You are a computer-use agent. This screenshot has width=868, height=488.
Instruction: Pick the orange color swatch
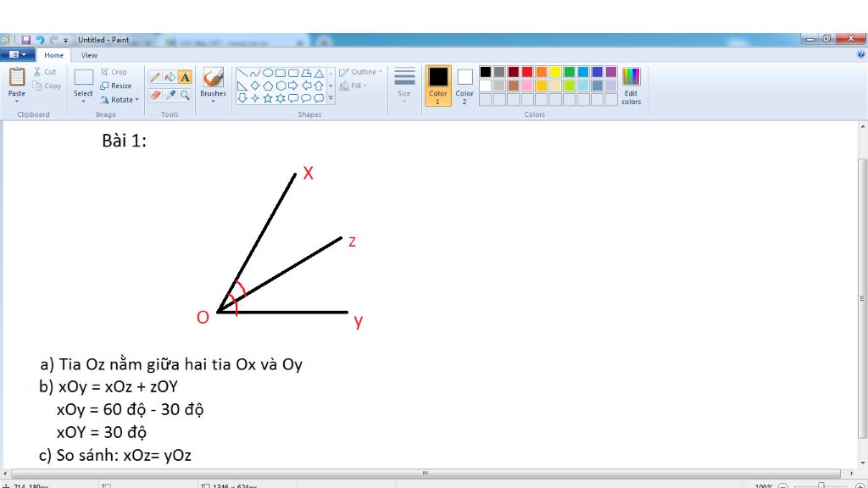[542, 72]
